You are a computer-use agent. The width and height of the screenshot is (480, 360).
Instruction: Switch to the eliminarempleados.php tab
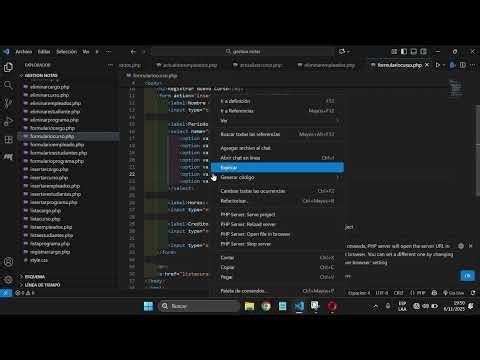click(x=326, y=65)
